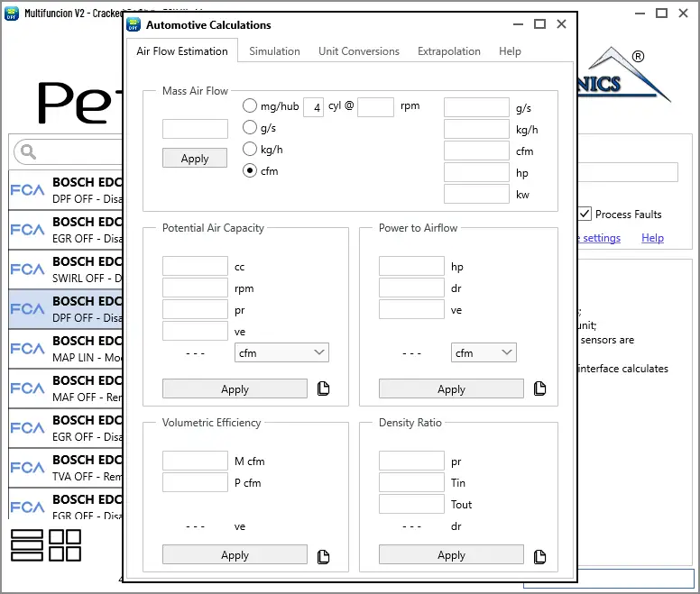Copy the Volumetric Efficiency result
Viewport: 700px width, 594px height.
point(324,556)
